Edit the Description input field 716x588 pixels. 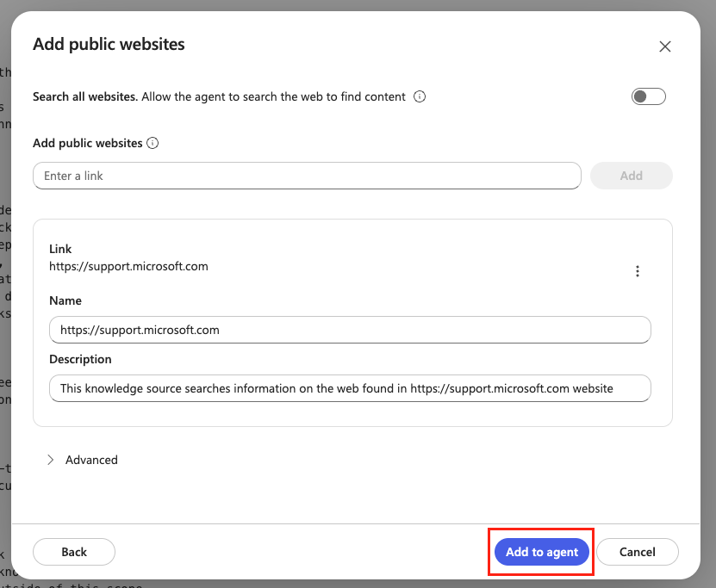(350, 388)
